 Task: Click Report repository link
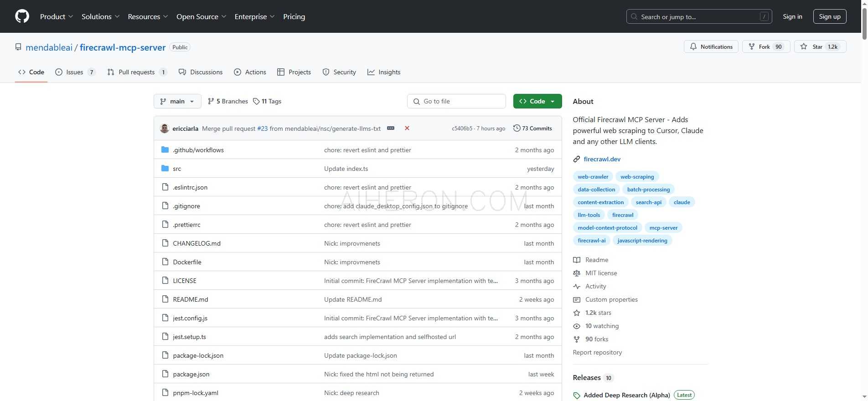597,352
